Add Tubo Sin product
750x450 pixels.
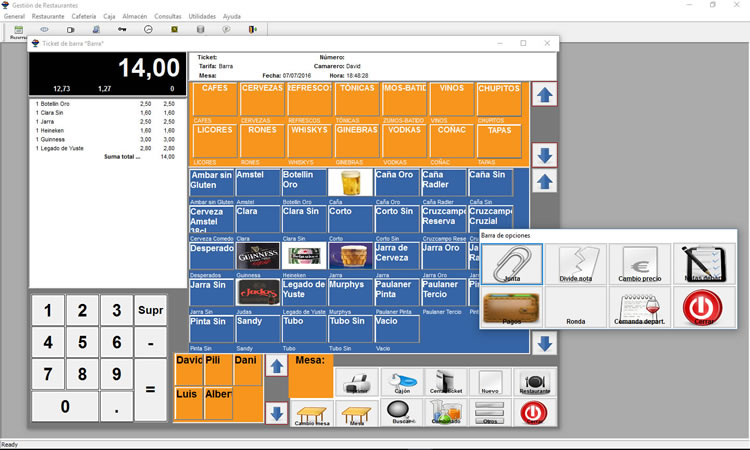(351, 329)
